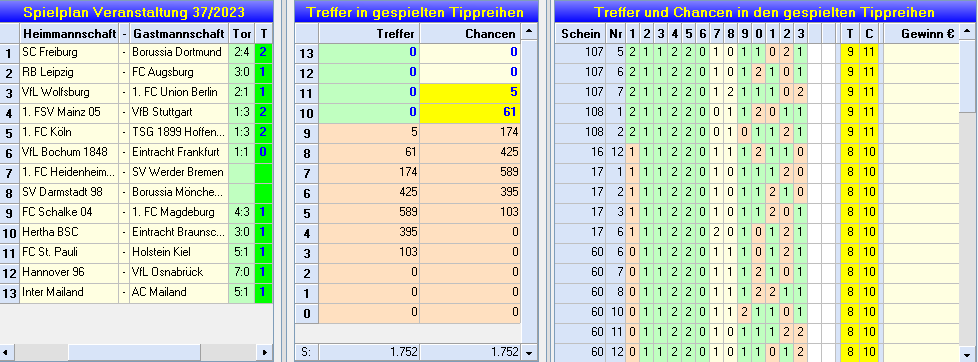
Task: Click scroll up arrow in Treffer panel
Action: pos(530,32)
